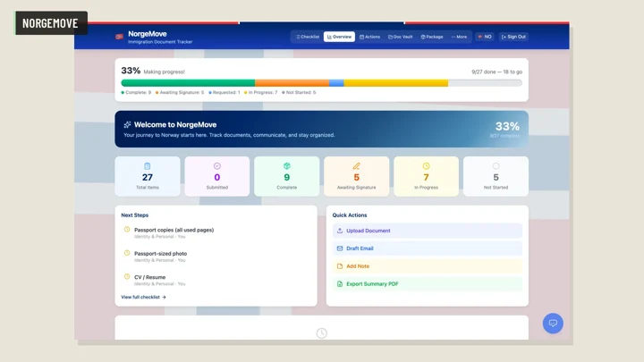
Task: Click the envelope icon beside Draft Email
Action: tap(340, 248)
